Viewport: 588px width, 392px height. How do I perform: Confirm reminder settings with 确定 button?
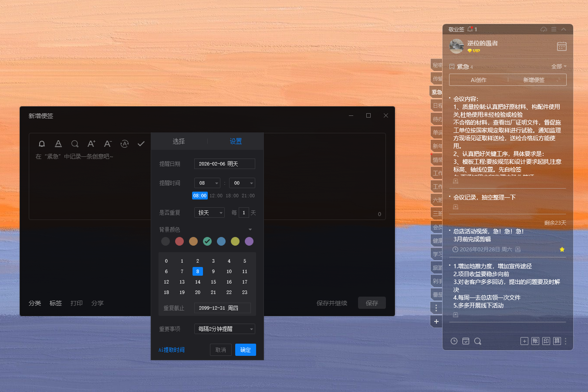coord(245,350)
